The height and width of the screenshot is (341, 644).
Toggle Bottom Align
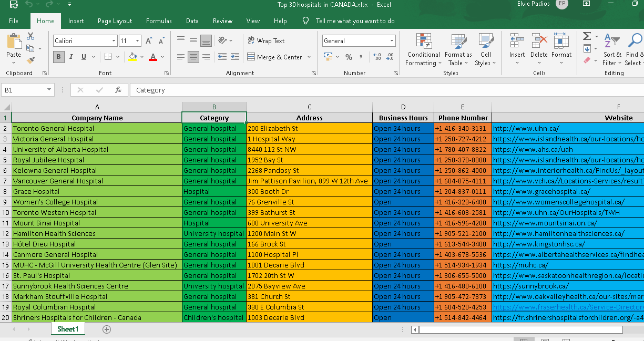pos(206,40)
